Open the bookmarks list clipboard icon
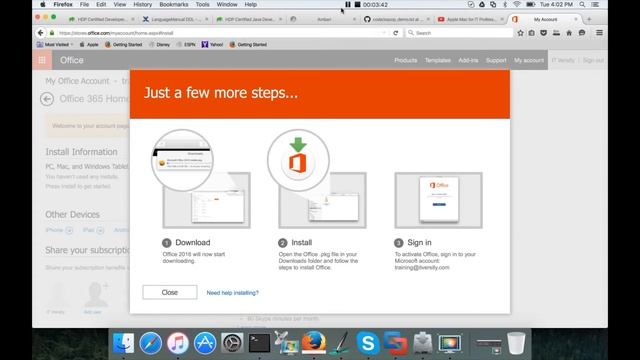640x360 pixels. tap(531, 33)
